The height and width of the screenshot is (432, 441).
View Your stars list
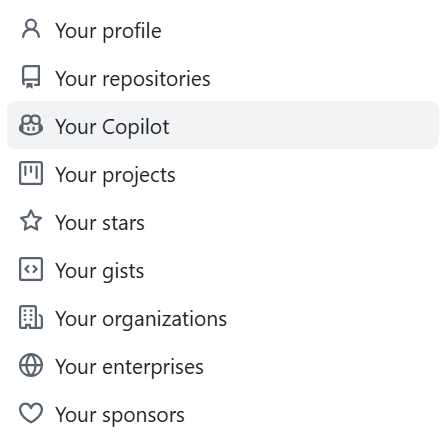223,222
